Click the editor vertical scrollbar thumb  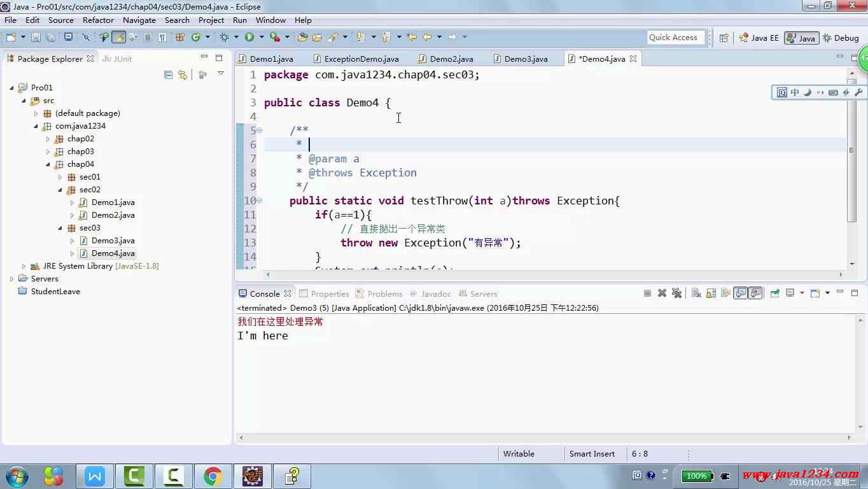[851, 150]
